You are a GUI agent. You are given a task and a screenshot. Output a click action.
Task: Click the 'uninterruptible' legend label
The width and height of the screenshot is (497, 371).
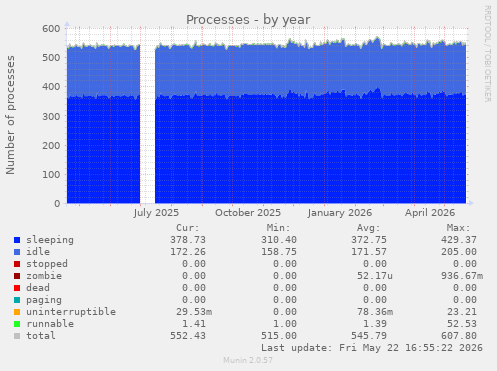pos(71,312)
